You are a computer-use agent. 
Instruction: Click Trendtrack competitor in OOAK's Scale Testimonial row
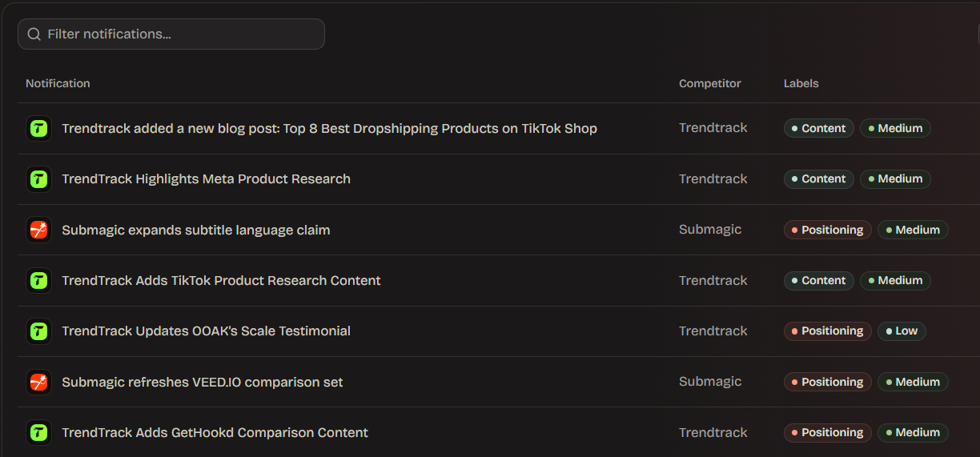[713, 331]
